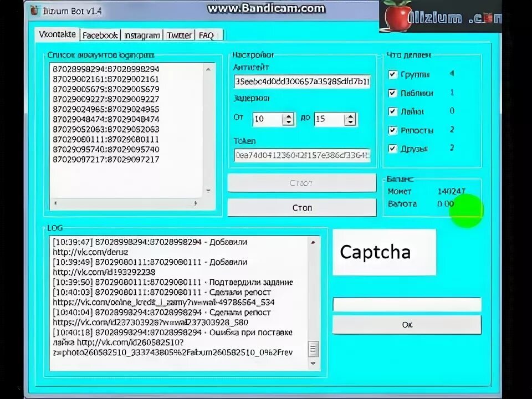Select account row 87029095740:87029095740
This screenshot has height=399, width=532.
106,149
